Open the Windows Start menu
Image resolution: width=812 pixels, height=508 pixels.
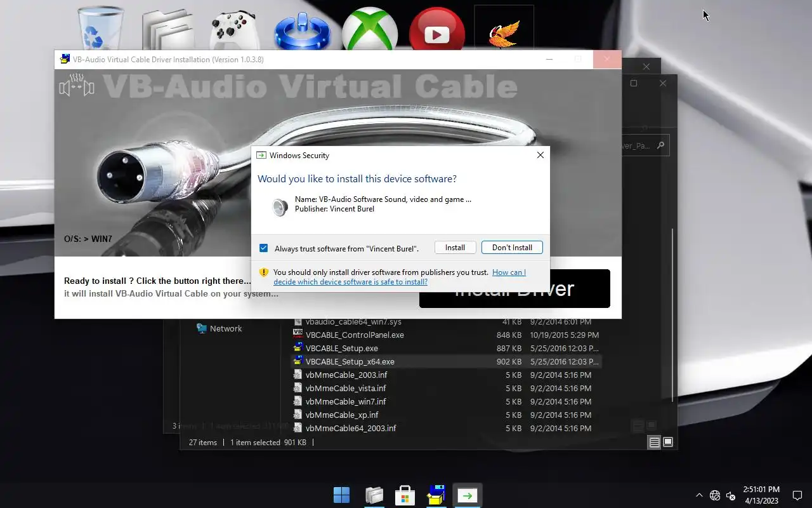341,495
